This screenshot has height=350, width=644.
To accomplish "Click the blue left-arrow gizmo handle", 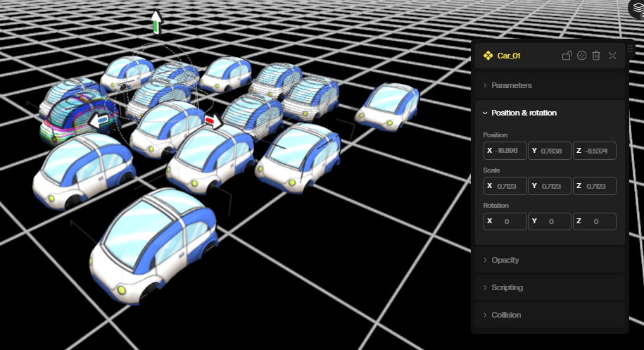I will point(99,121).
